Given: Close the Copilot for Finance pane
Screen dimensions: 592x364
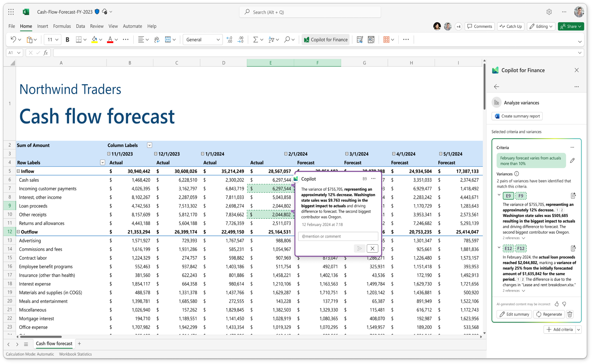Looking at the screenshot, I should (577, 70).
